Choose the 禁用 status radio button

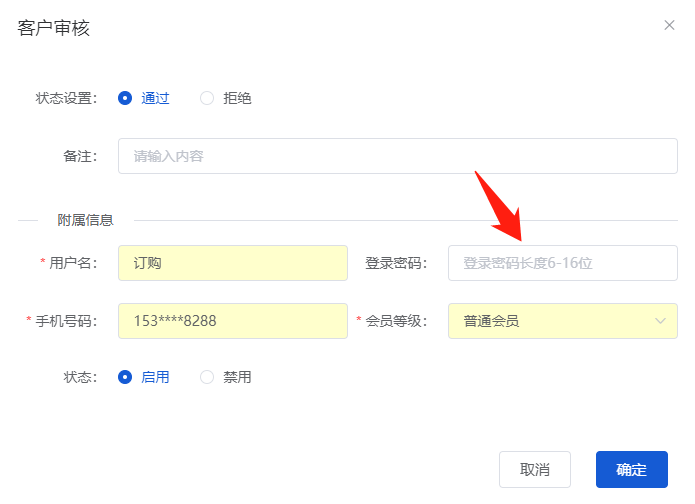click(x=207, y=377)
